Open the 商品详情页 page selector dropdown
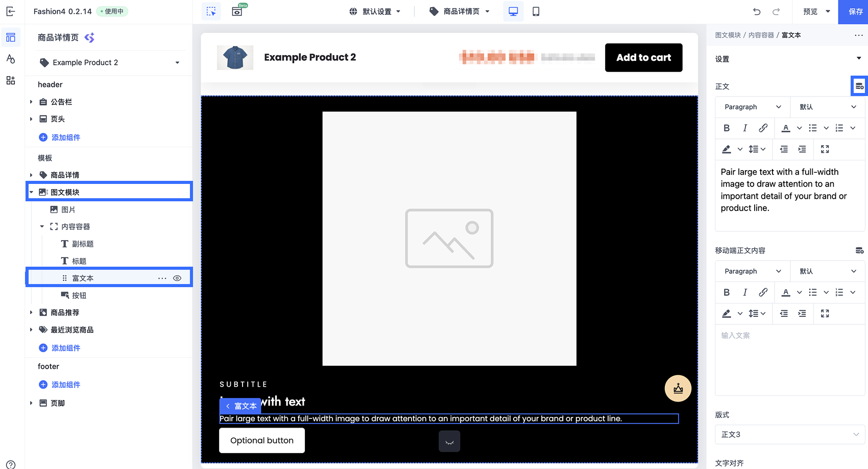The height and width of the screenshot is (469, 868). tap(460, 11)
